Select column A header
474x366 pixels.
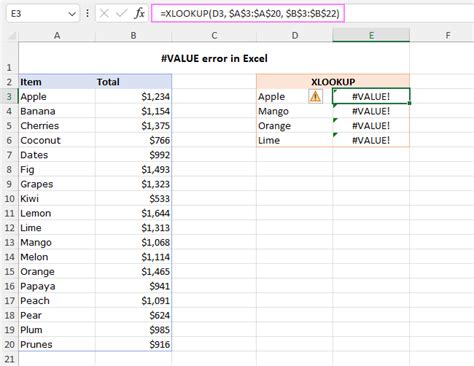57,35
